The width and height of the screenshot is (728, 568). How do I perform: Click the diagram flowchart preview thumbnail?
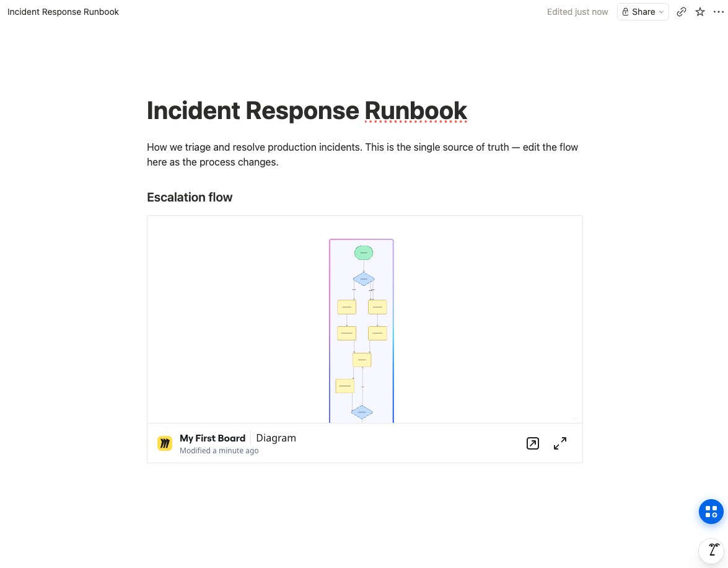pos(362,331)
